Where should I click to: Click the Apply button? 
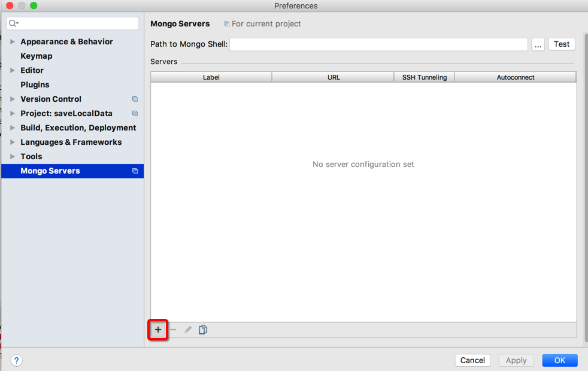point(516,360)
